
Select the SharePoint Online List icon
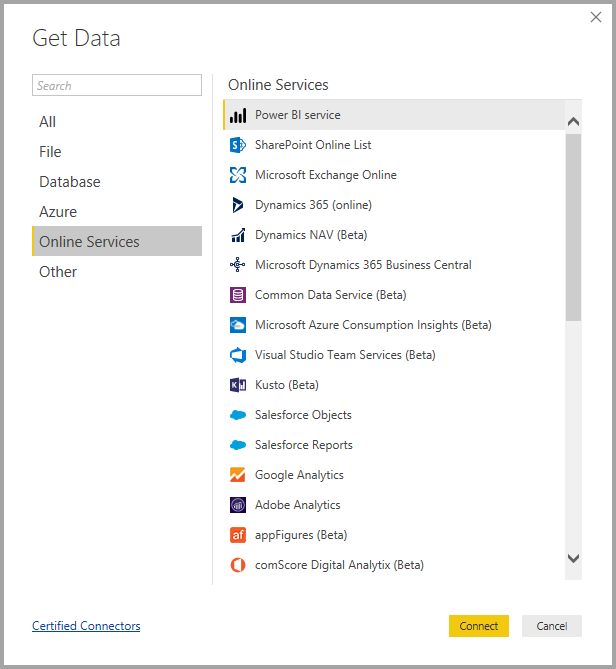click(238, 145)
